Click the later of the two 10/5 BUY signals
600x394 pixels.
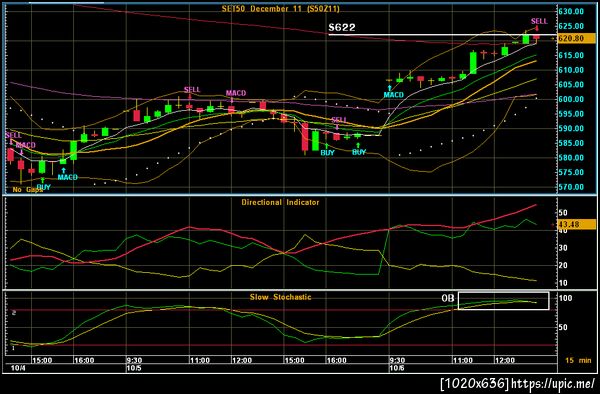point(359,152)
